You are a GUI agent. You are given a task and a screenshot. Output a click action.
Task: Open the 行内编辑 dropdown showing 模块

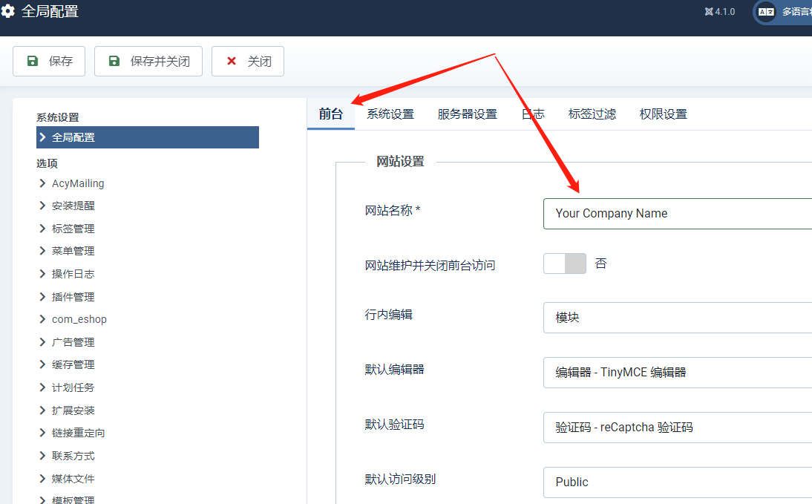click(x=677, y=317)
